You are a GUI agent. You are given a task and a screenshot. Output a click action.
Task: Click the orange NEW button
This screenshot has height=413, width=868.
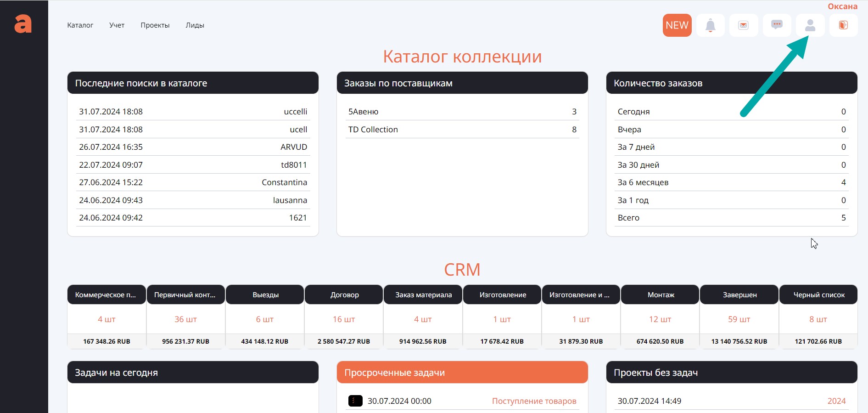coord(677,25)
